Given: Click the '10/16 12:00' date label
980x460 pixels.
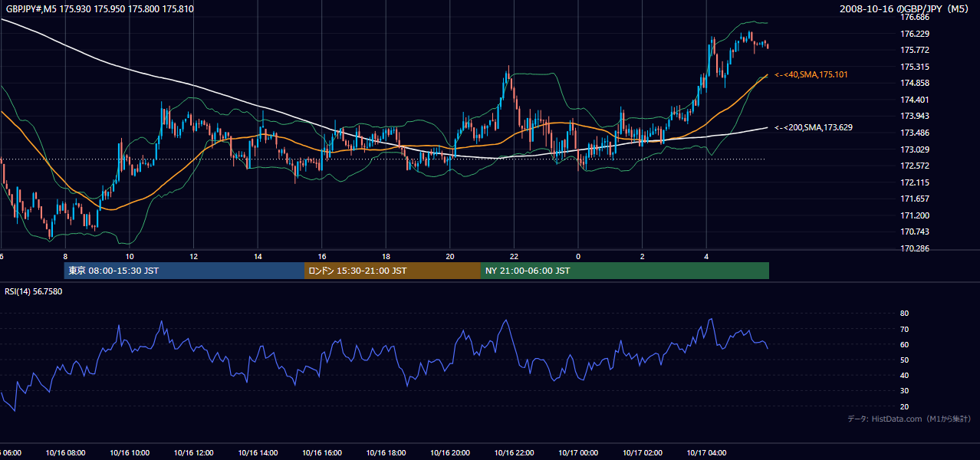Looking at the screenshot, I should click(194, 453).
